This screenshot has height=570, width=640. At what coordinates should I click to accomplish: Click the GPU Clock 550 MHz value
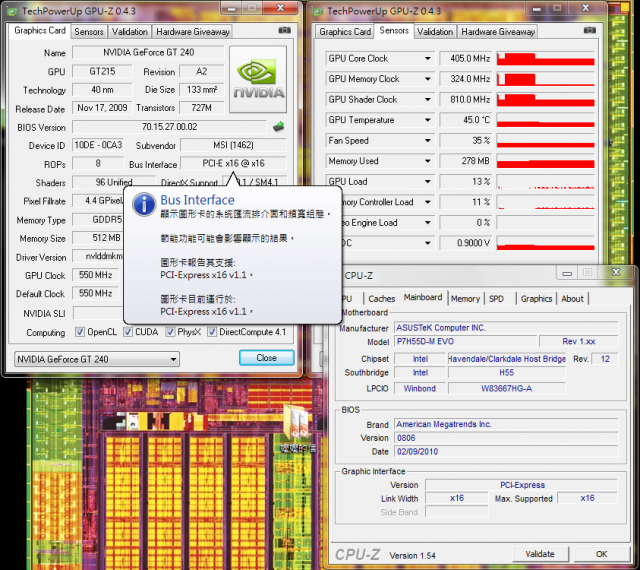pos(96,275)
